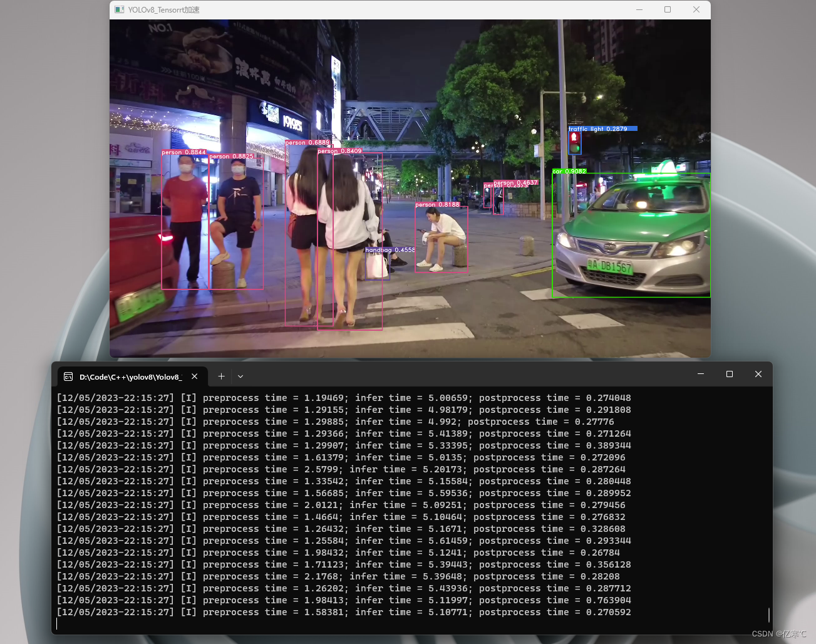
Task: Click the YOLOv8 application icon in the title bar
Action: coord(119,10)
